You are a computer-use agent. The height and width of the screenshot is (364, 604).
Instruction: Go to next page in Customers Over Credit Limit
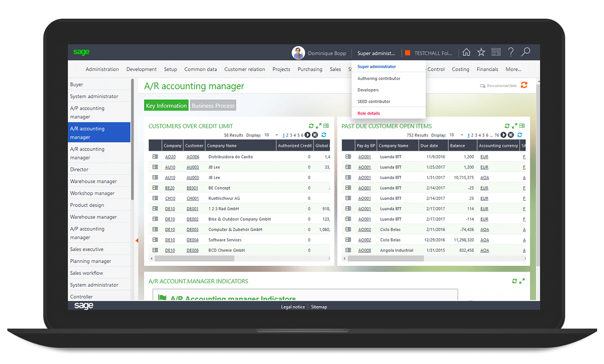point(307,135)
